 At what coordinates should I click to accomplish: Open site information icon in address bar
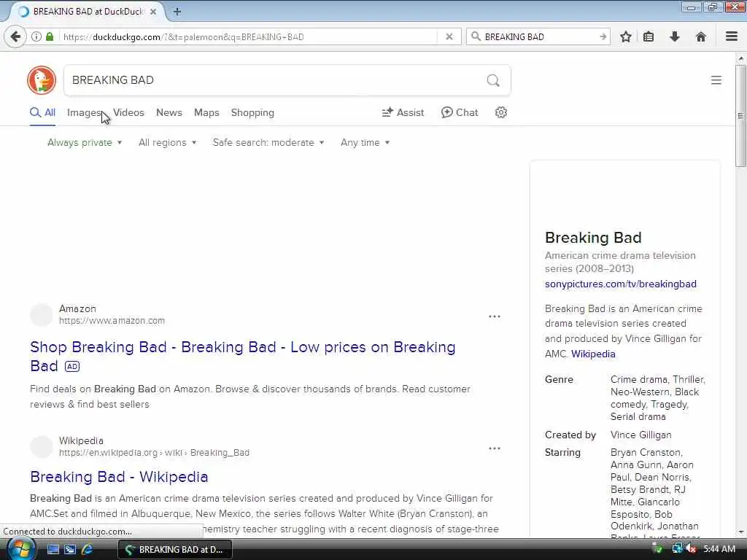click(x=36, y=36)
